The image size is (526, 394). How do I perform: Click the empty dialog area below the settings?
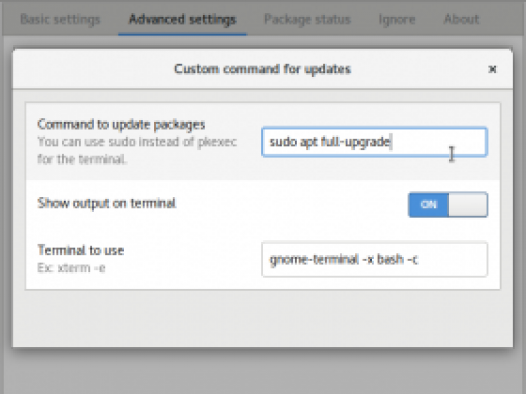click(263, 318)
